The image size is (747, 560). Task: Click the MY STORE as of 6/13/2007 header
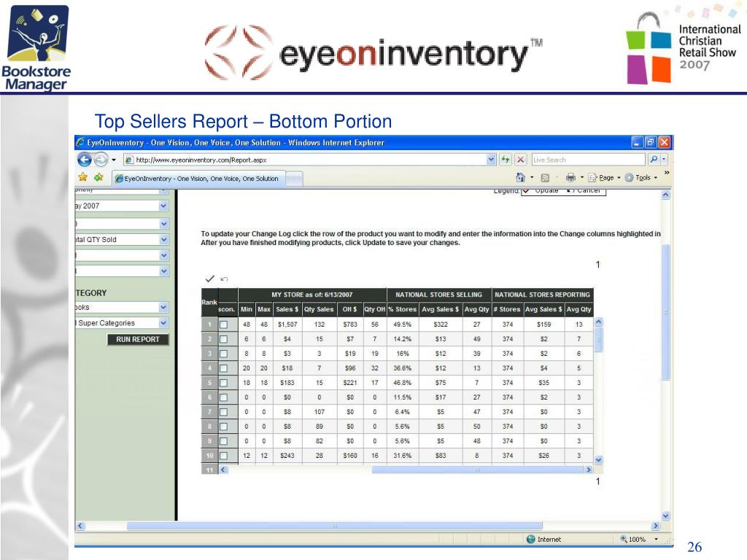point(312,295)
